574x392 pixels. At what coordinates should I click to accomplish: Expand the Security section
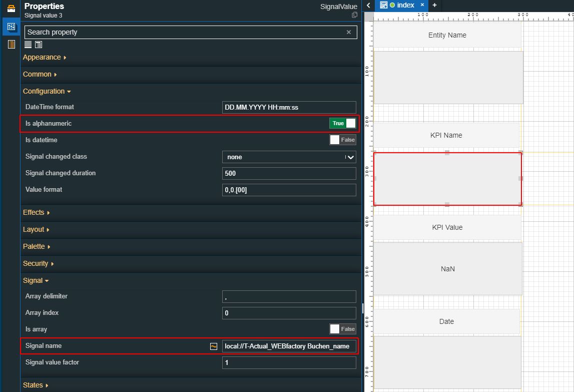tap(38, 264)
